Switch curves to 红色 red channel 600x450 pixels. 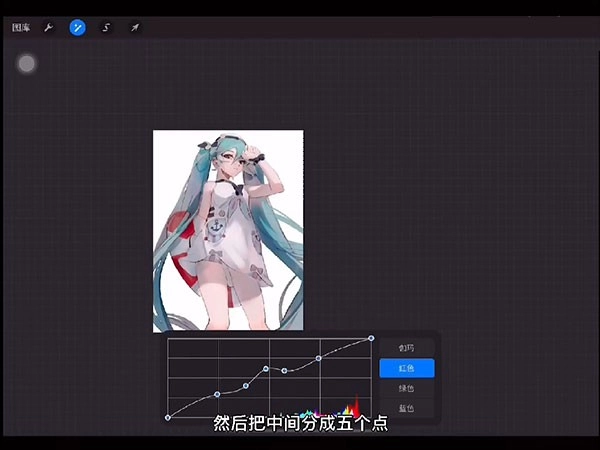tap(406, 368)
